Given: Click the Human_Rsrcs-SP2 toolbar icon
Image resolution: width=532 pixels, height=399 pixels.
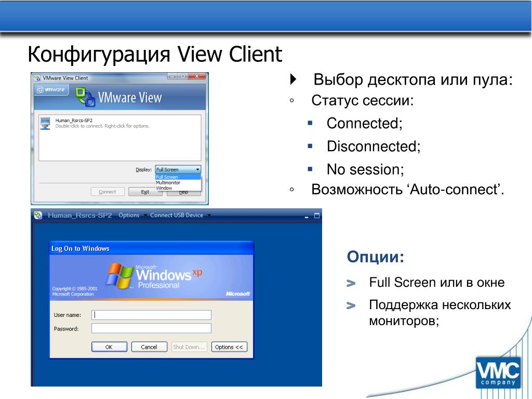Looking at the screenshot, I should click(38, 215).
